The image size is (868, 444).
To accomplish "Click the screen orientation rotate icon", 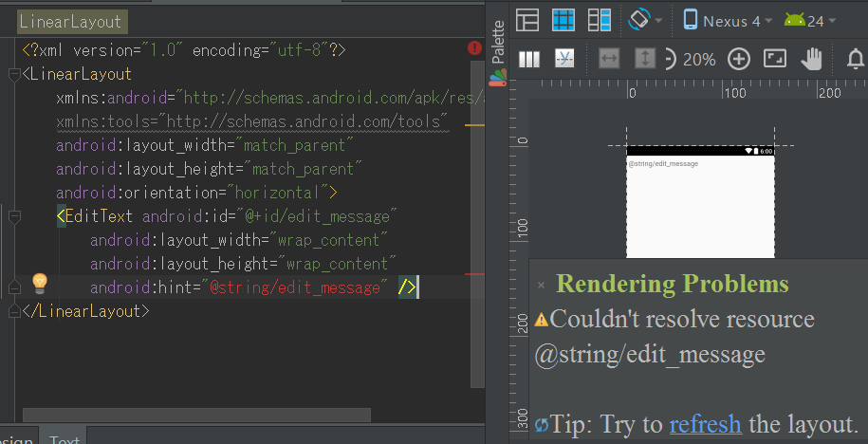I will click(638, 20).
